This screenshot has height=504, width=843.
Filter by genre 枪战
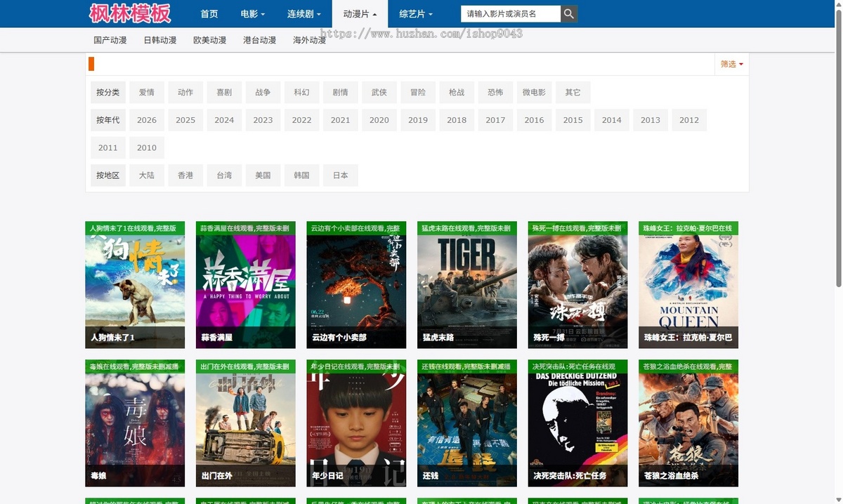457,92
